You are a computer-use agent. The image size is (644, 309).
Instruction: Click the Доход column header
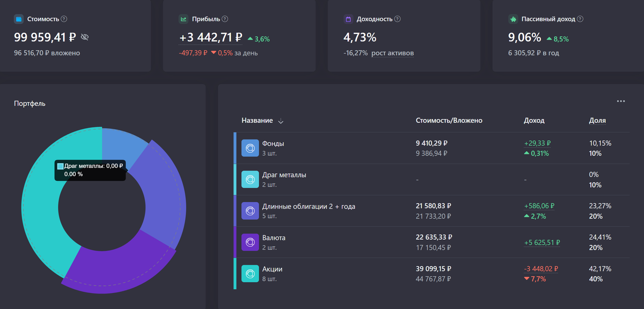[x=534, y=121]
